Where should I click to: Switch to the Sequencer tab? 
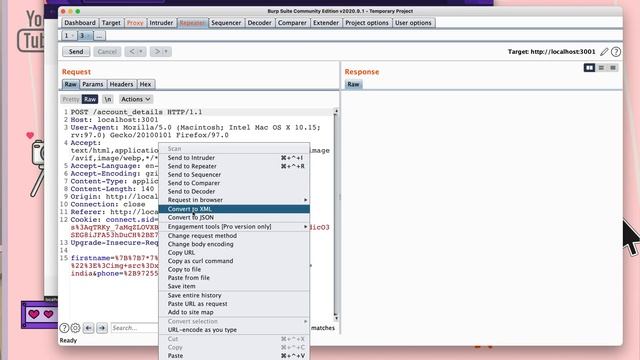click(x=226, y=23)
